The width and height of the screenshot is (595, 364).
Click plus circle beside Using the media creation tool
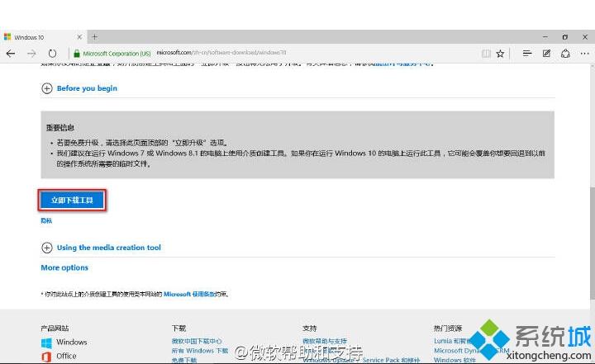tap(46, 248)
